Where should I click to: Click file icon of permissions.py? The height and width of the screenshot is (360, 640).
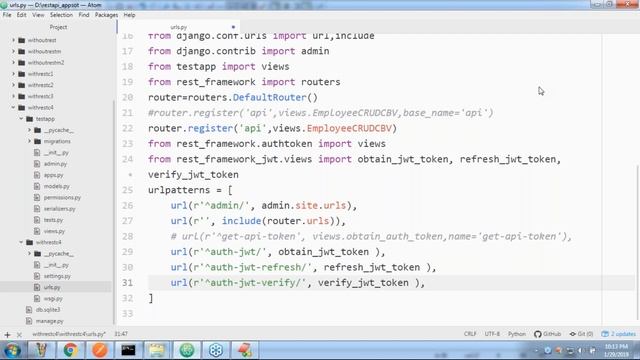click(37, 197)
